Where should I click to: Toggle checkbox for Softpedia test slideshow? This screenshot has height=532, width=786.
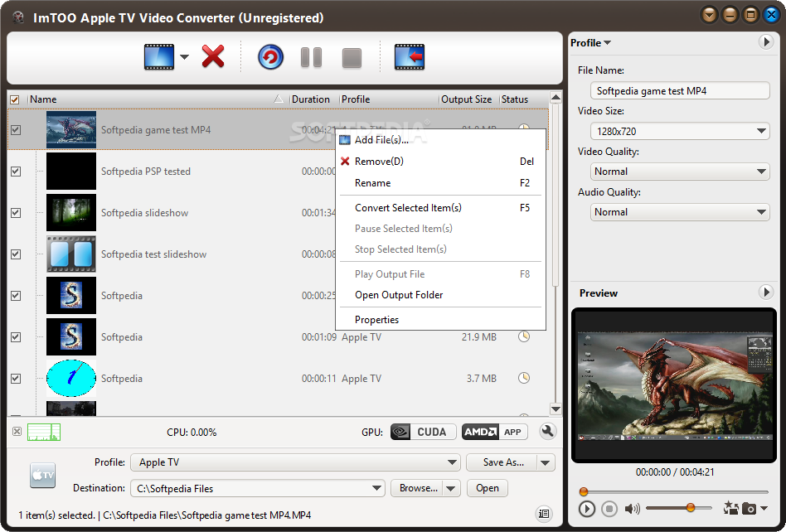click(x=16, y=254)
